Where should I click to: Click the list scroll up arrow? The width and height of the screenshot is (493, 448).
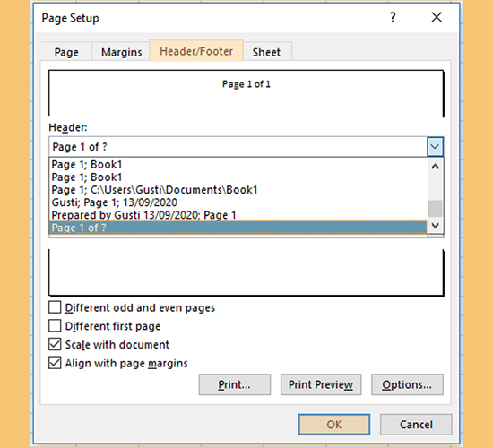click(436, 167)
